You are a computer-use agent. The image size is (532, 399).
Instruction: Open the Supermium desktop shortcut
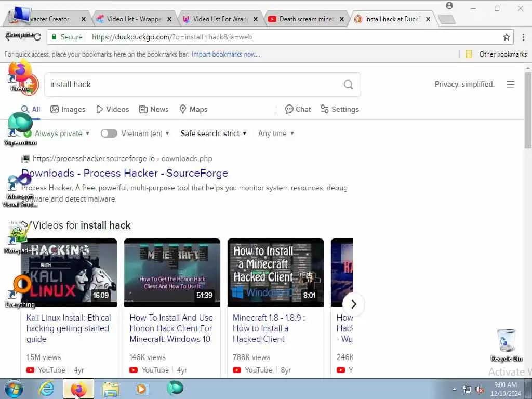20,129
